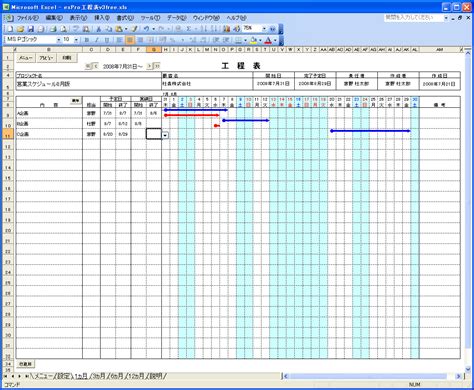Select the project name cell 営業スケジュール8月版

click(x=88, y=84)
